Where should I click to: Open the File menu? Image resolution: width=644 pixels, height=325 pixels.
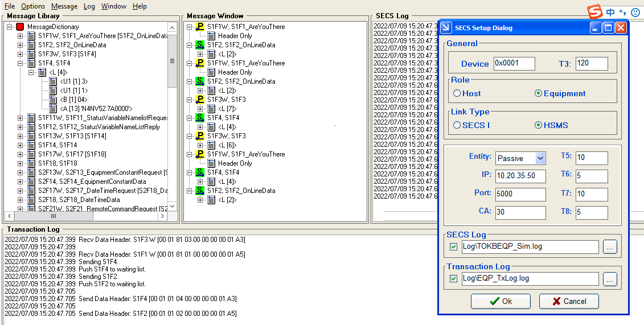(x=10, y=6)
